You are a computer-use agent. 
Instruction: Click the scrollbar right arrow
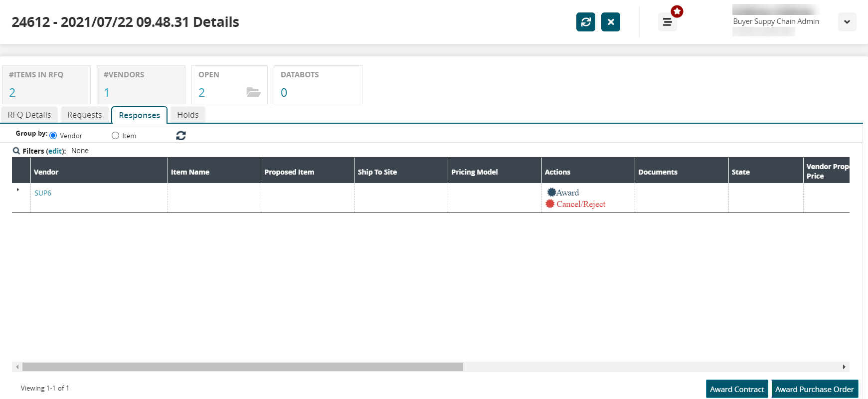click(844, 367)
